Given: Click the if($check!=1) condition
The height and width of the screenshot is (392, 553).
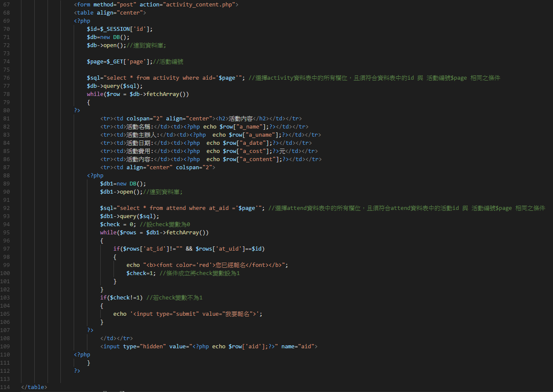Looking at the screenshot, I should (x=122, y=297).
